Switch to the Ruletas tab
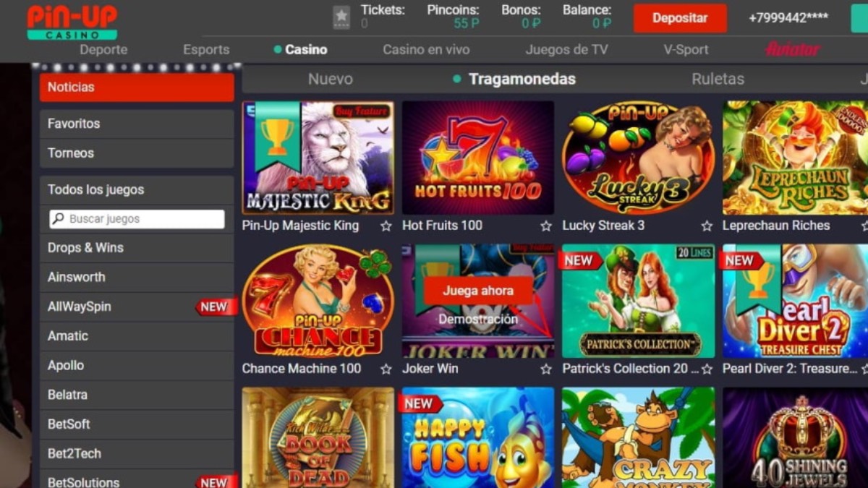Image resolution: width=868 pixels, height=488 pixels. click(x=718, y=79)
